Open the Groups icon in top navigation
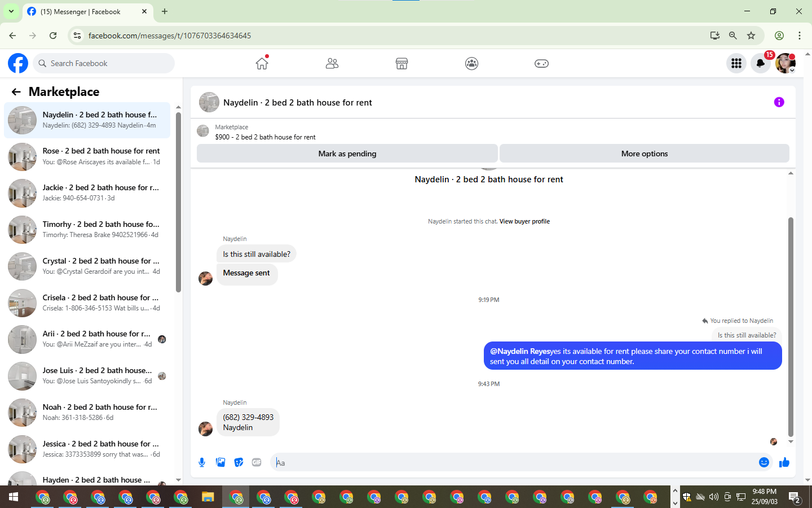 472,63
